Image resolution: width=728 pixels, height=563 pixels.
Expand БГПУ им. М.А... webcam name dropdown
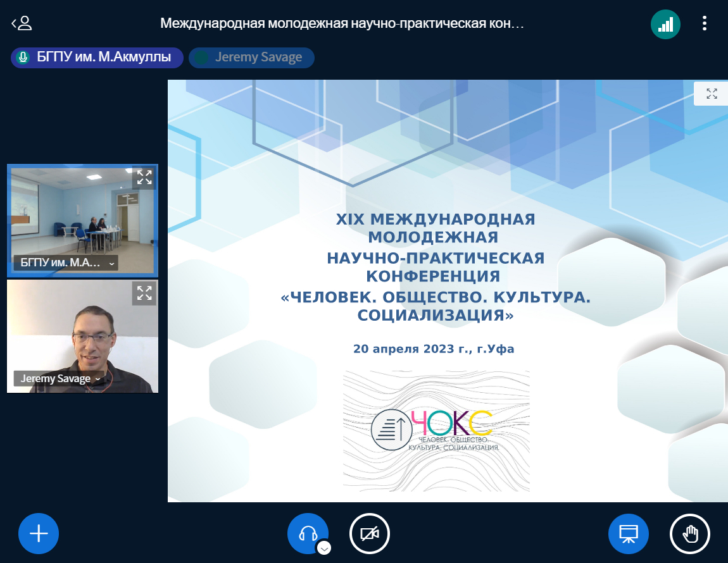[66, 263]
